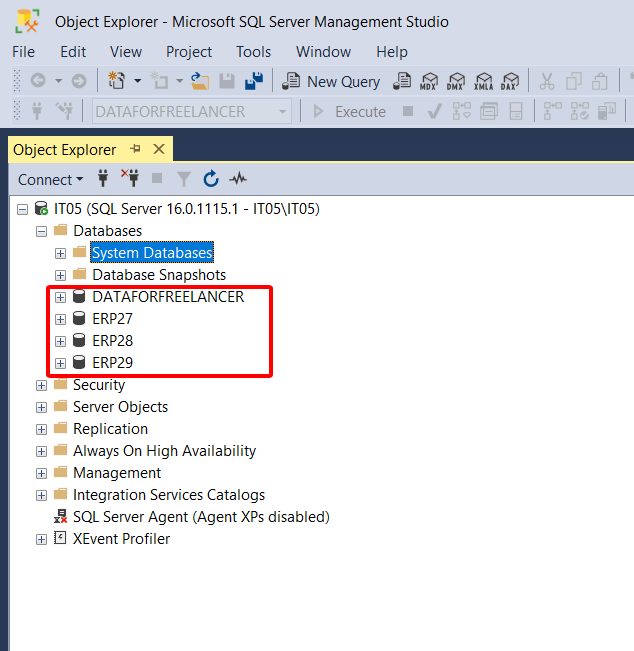Pin the Object Explorer panel
This screenshot has height=651, width=634.
[135, 149]
